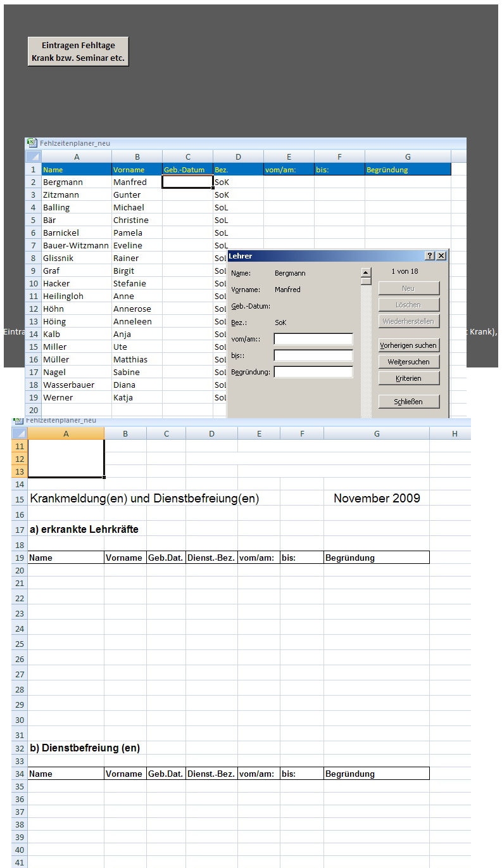502x868 pixels.
Task: Click the Krankmeldung(en) und Dienstbefreiung(en) title cell
Action: (144, 498)
